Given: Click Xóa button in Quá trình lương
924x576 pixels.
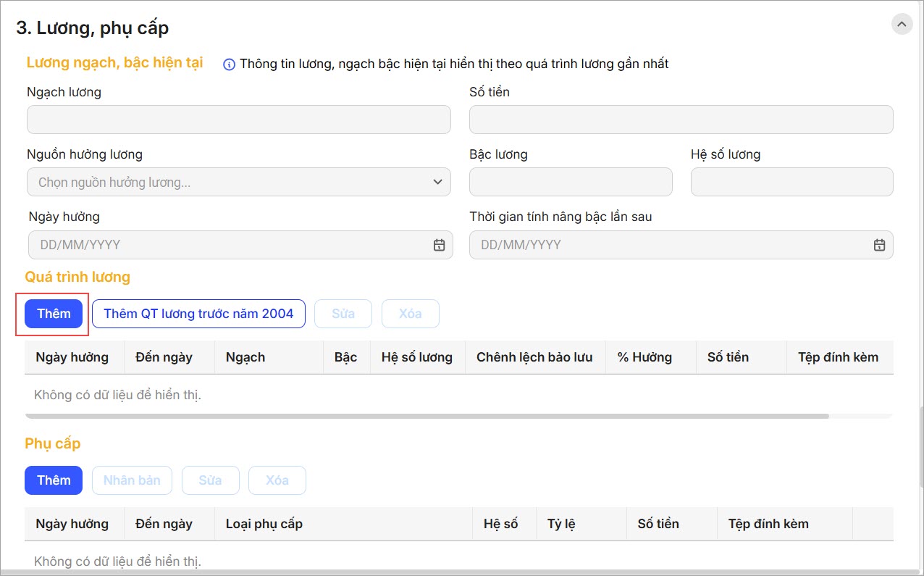Looking at the screenshot, I should (410, 314).
